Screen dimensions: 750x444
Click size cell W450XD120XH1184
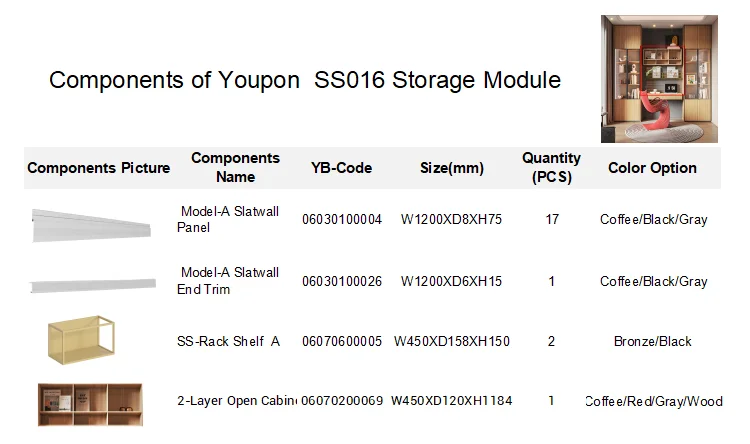(452, 401)
